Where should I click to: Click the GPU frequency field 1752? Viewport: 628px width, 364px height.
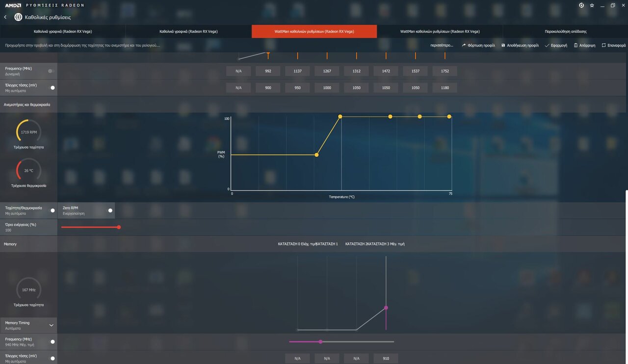click(445, 71)
